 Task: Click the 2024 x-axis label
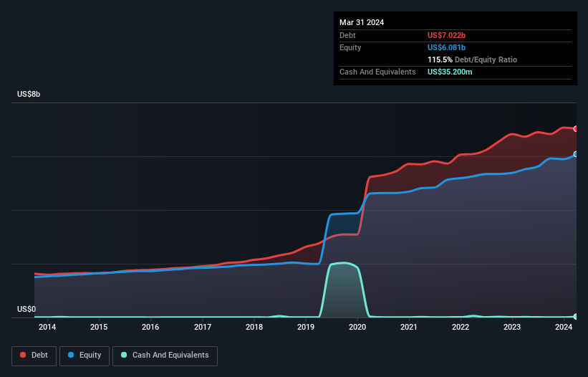pos(564,327)
